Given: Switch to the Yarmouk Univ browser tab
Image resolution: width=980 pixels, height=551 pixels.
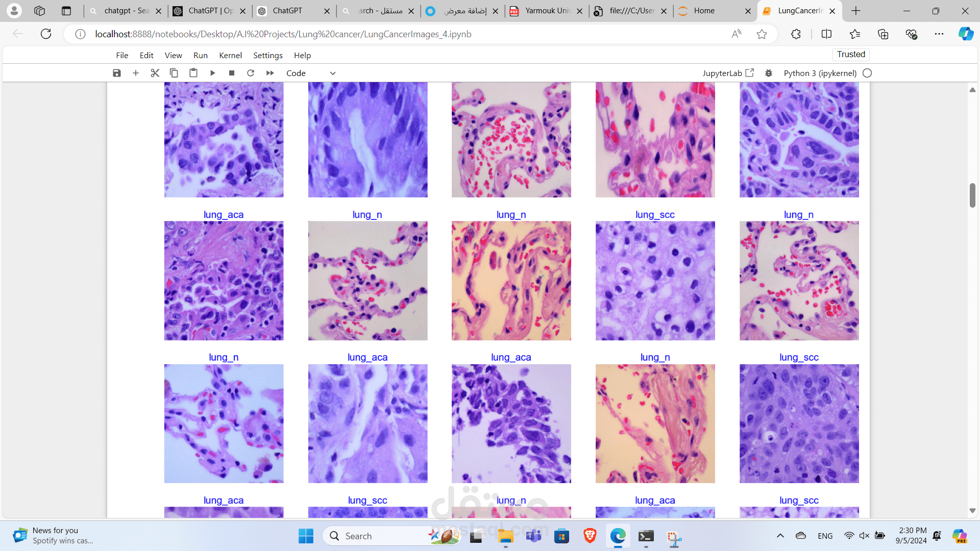Looking at the screenshot, I should point(546,11).
